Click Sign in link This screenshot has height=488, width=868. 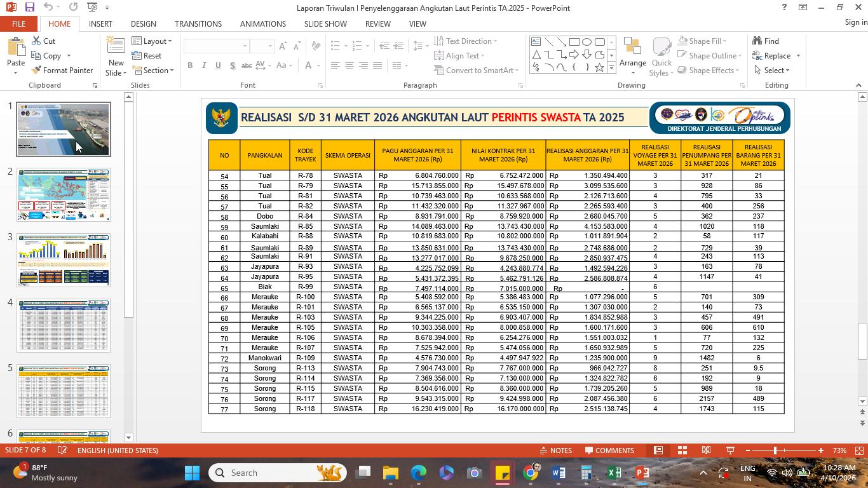point(856,22)
